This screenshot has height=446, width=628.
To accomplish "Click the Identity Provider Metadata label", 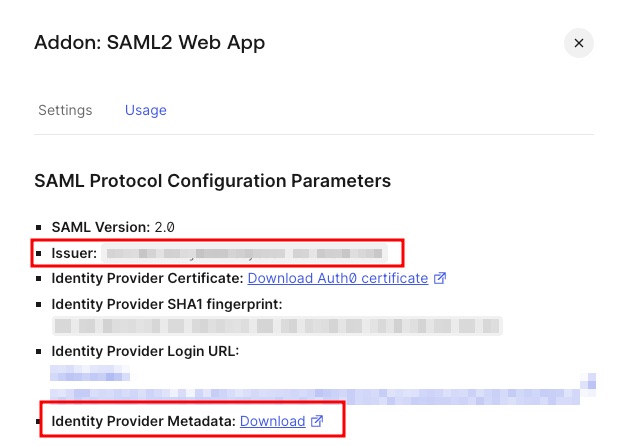I will (x=143, y=421).
